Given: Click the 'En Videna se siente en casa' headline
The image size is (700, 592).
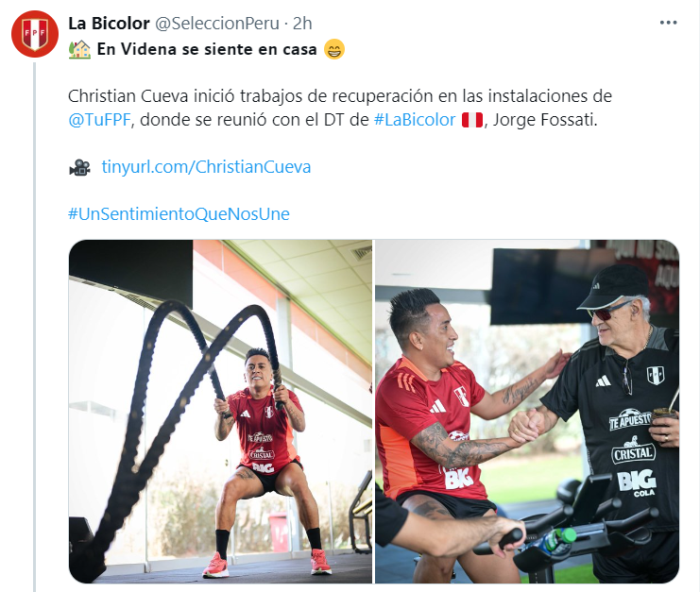Looking at the screenshot, I should [207, 49].
